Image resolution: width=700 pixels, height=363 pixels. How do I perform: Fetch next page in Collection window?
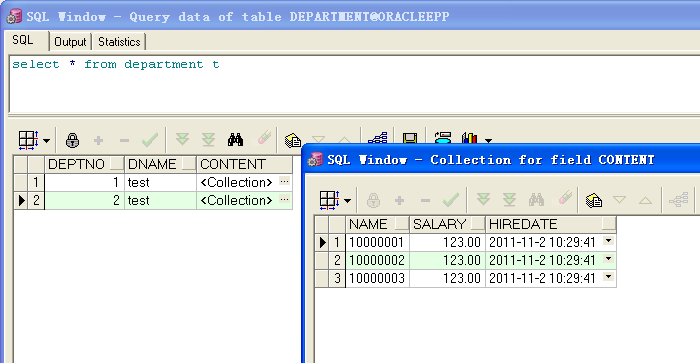click(483, 199)
